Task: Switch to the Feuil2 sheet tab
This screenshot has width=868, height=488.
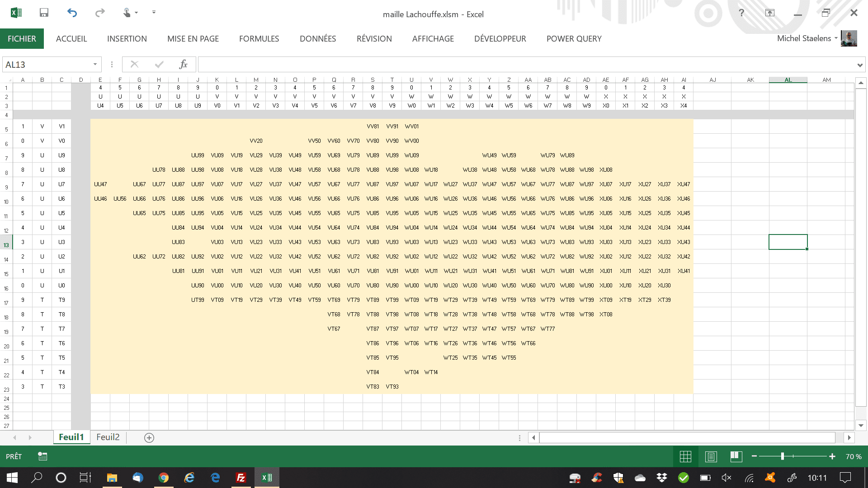Action: 108,437
